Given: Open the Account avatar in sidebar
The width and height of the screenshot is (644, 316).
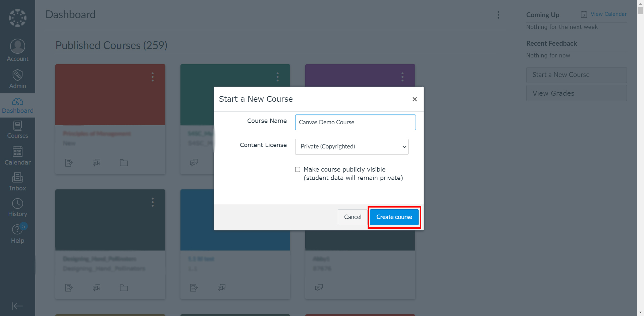Looking at the screenshot, I should tap(17, 46).
